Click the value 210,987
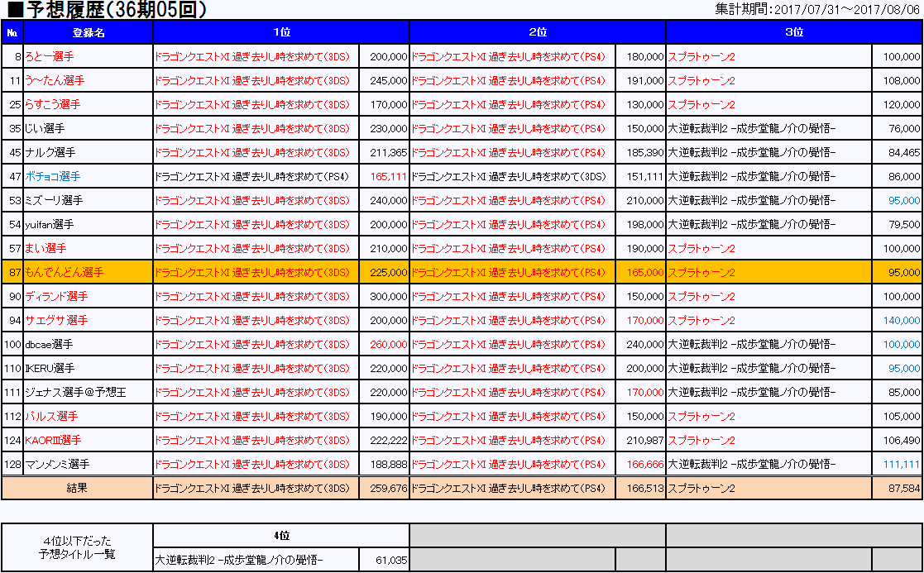The height and width of the screenshot is (573, 924). coord(645,441)
